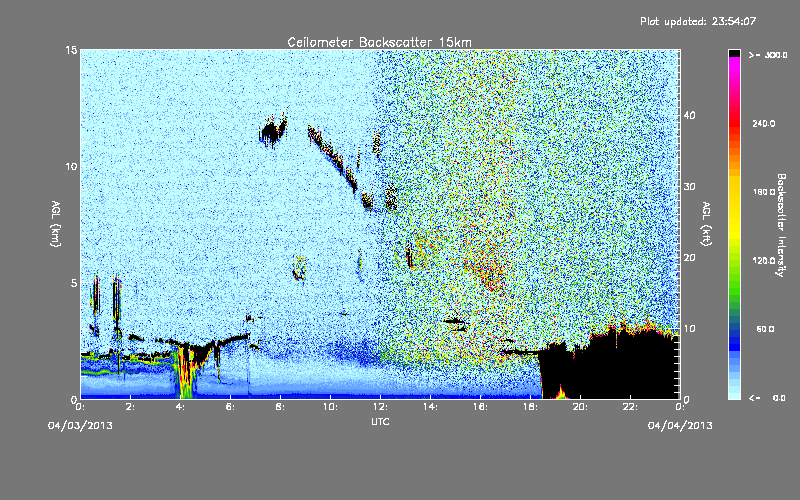
Task: Click the "5" tick on the km axis
Action: pos(74,283)
